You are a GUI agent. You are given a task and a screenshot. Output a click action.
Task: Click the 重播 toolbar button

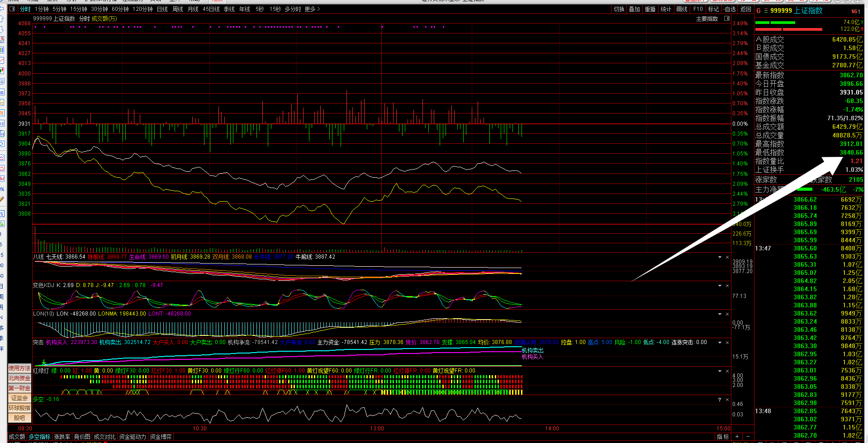coord(650,9)
